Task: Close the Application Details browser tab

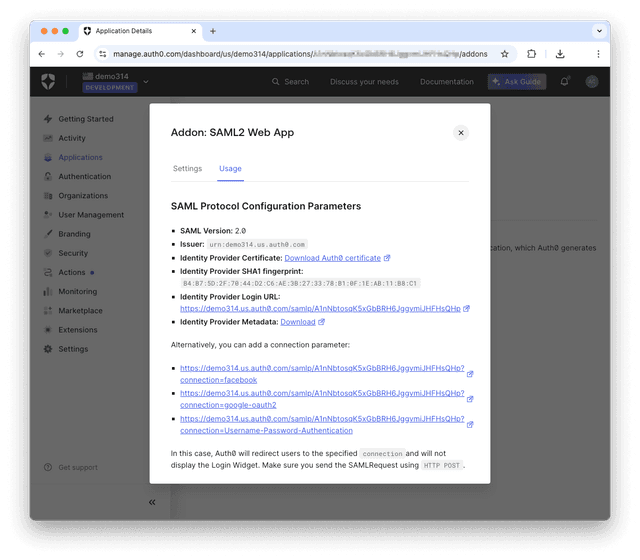Action: coord(193,31)
